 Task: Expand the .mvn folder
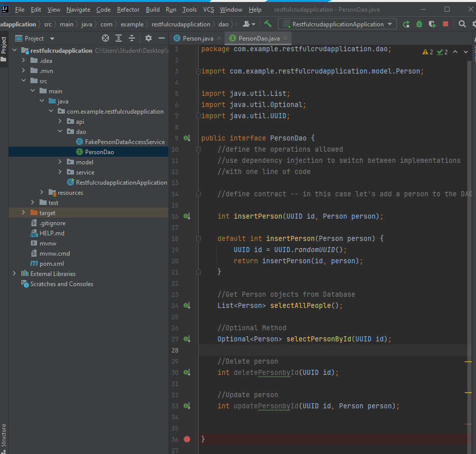(23, 71)
